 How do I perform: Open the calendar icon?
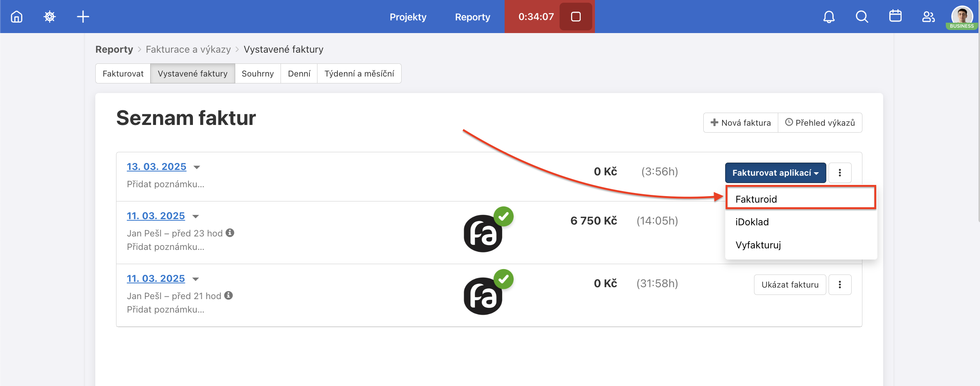click(895, 17)
